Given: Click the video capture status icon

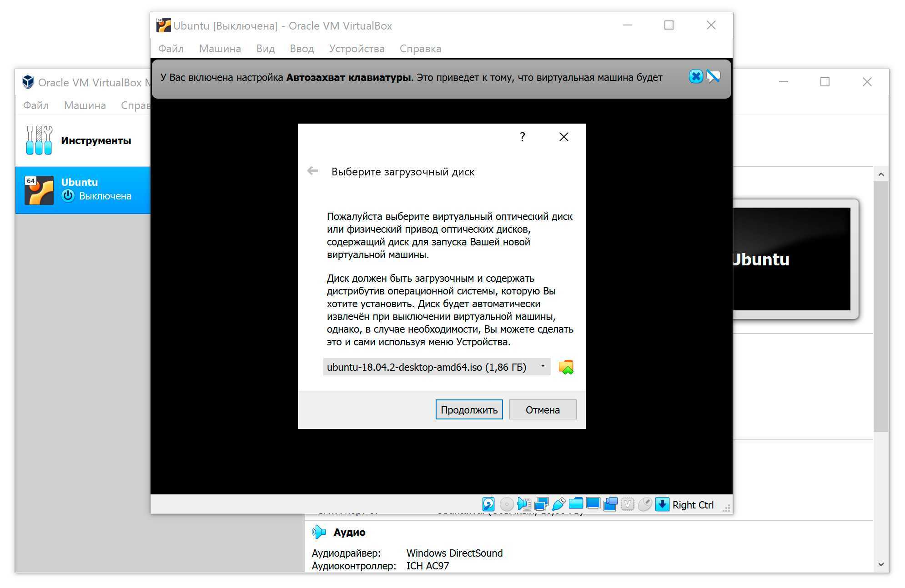Looking at the screenshot, I should 610,504.
